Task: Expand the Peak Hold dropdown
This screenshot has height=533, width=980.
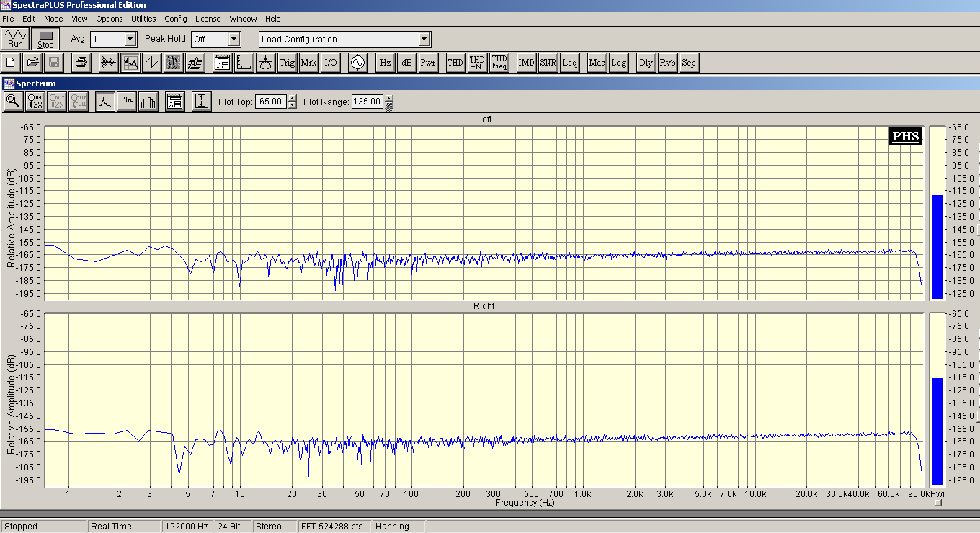Action: coord(233,40)
